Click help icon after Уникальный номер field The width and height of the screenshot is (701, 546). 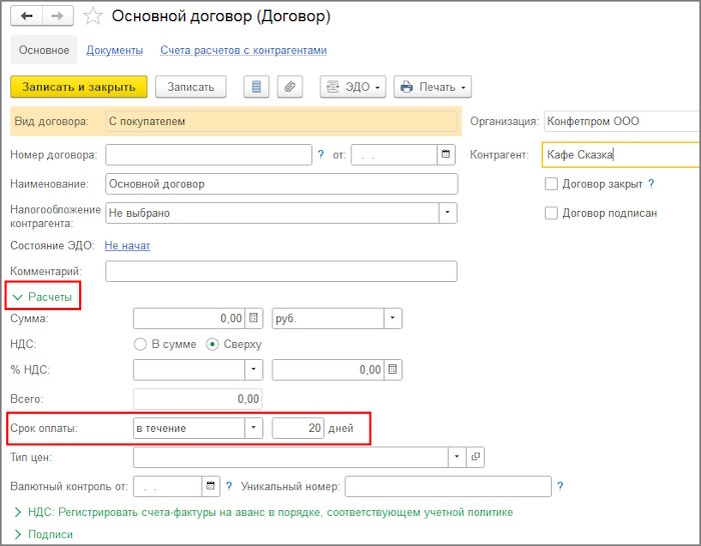click(560, 486)
